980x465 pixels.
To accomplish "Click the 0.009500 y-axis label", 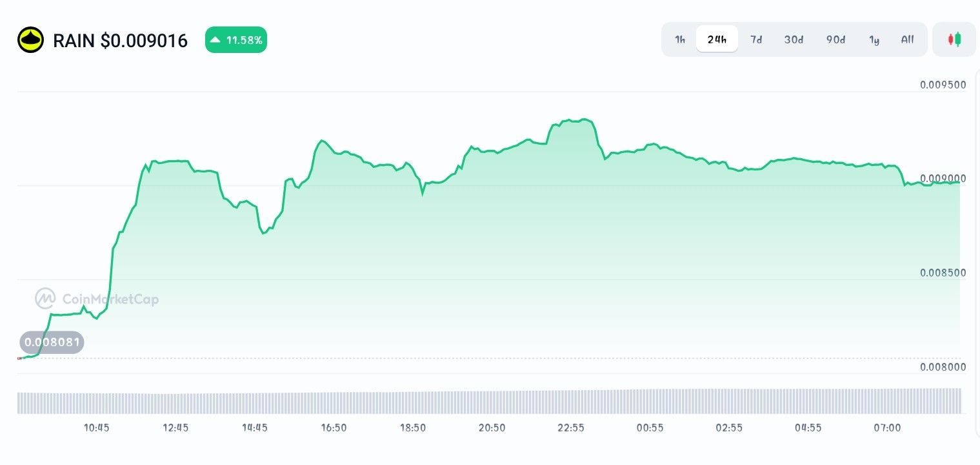I will (943, 85).
